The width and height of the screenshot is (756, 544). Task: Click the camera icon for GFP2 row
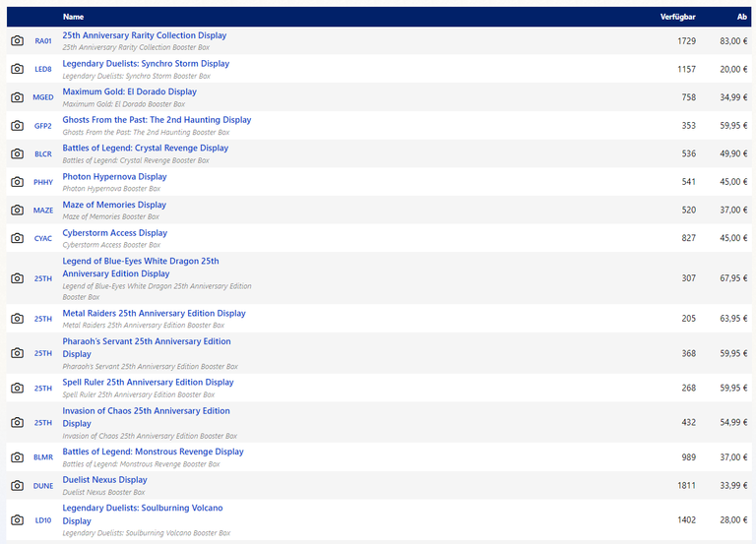coord(18,125)
